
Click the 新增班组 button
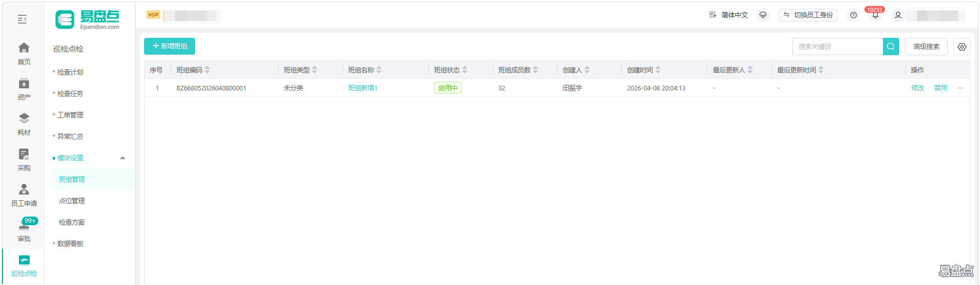pyautogui.click(x=170, y=46)
